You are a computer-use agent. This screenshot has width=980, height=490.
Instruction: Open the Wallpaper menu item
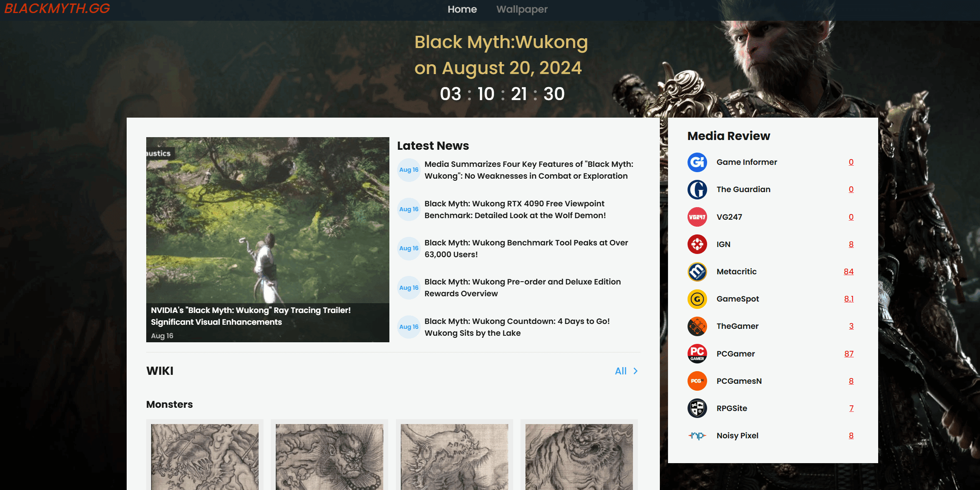[522, 9]
